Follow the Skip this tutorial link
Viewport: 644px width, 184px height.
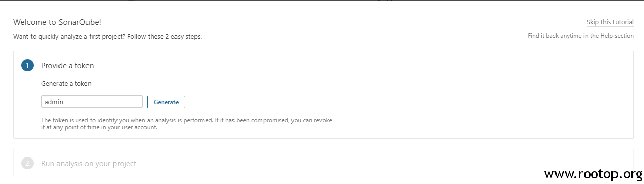[610, 22]
